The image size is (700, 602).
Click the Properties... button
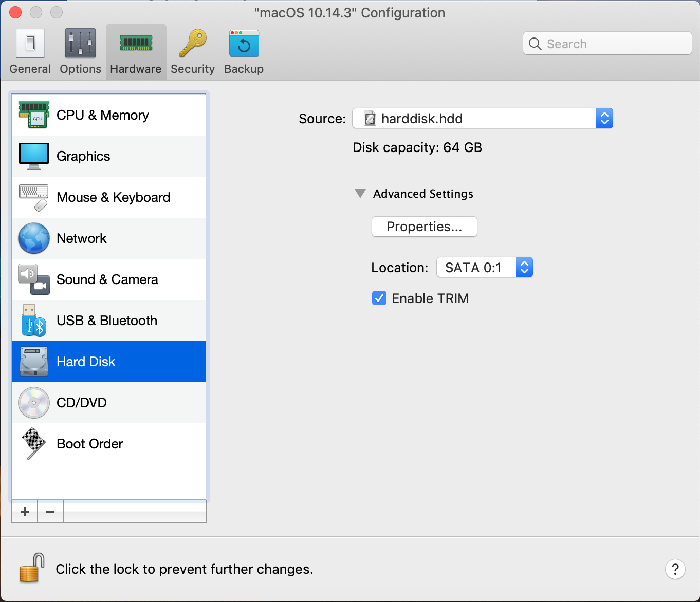[x=425, y=227]
